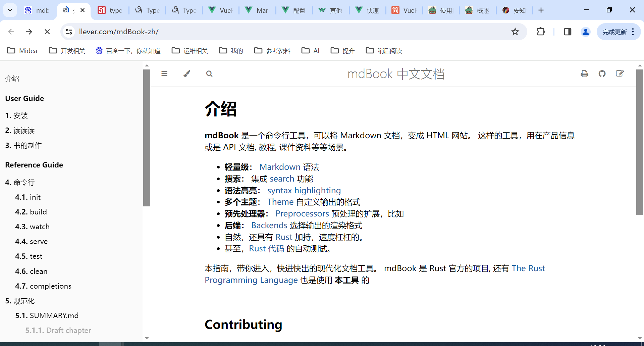Viewport: 644px width, 346px height.
Task: Click the page vertical scrollbar thumb
Action: [x=640, y=142]
